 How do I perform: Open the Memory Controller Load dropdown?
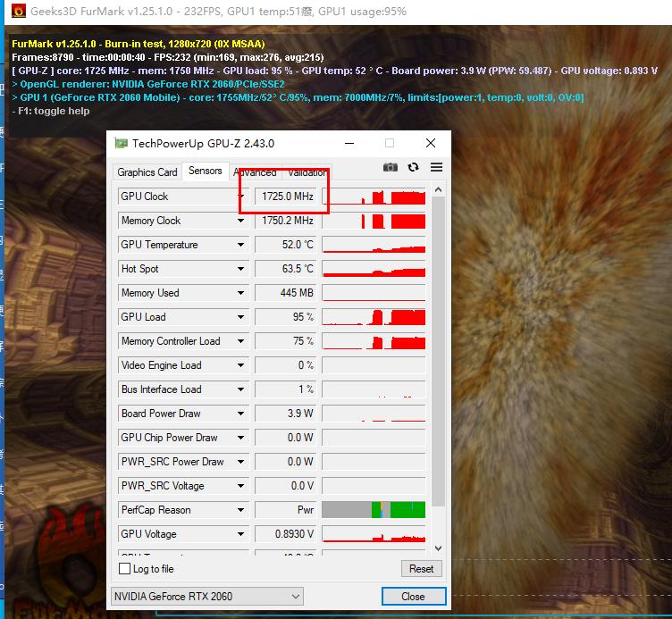pos(241,341)
